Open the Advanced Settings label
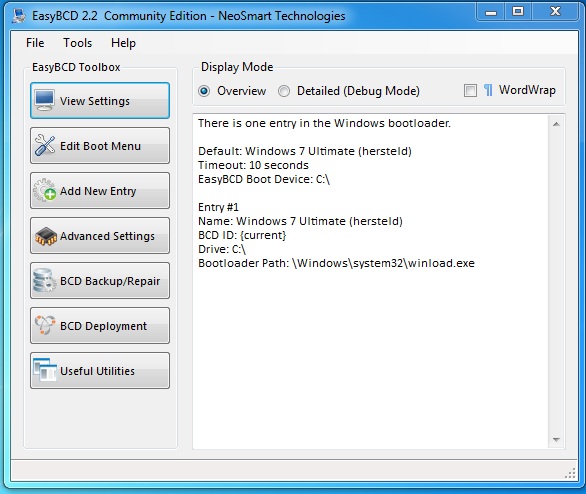Screen dimensions: 586x494 pyautogui.click(x=107, y=236)
